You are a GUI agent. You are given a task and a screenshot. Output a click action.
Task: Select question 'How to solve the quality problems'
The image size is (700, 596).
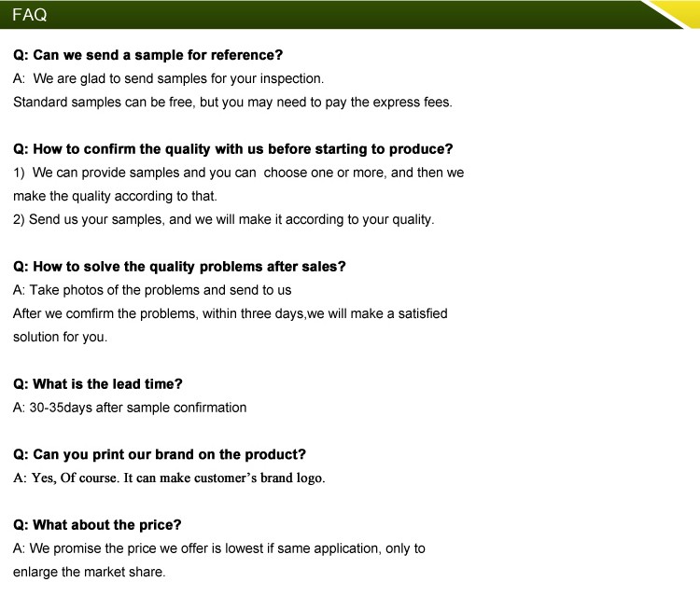(x=179, y=267)
